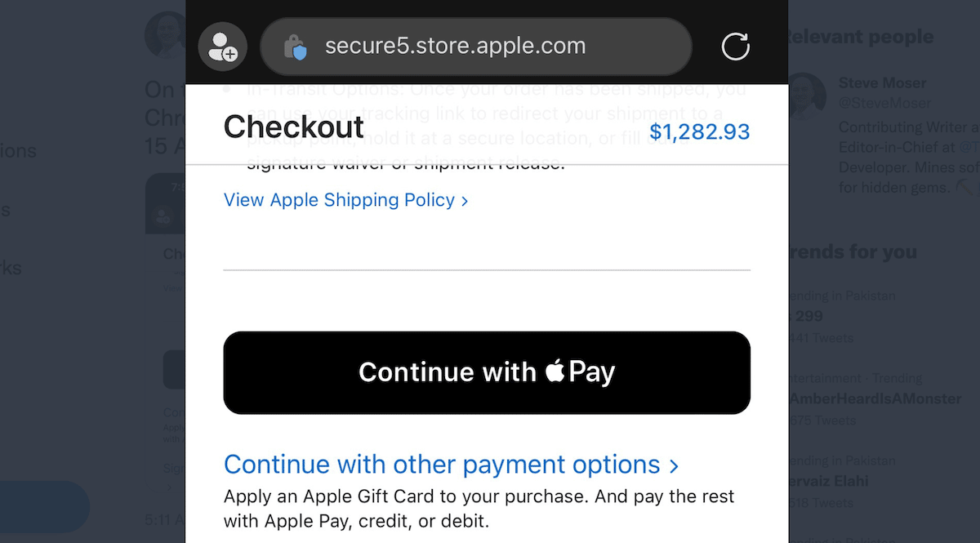
Task: Open the View Apple Shipping Policy link
Action: click(x=339, y=200)
